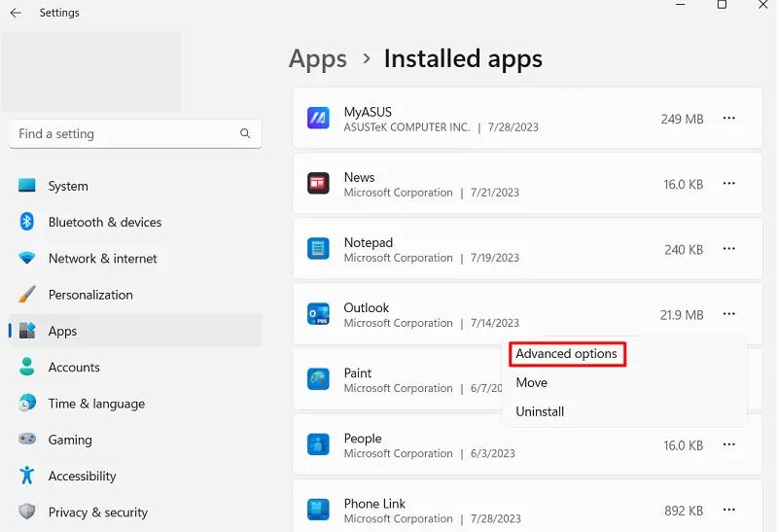The height and width of the screenshot is (532, 779).
Task: Select Personalization in the sidebar
Action: [90, 295]
